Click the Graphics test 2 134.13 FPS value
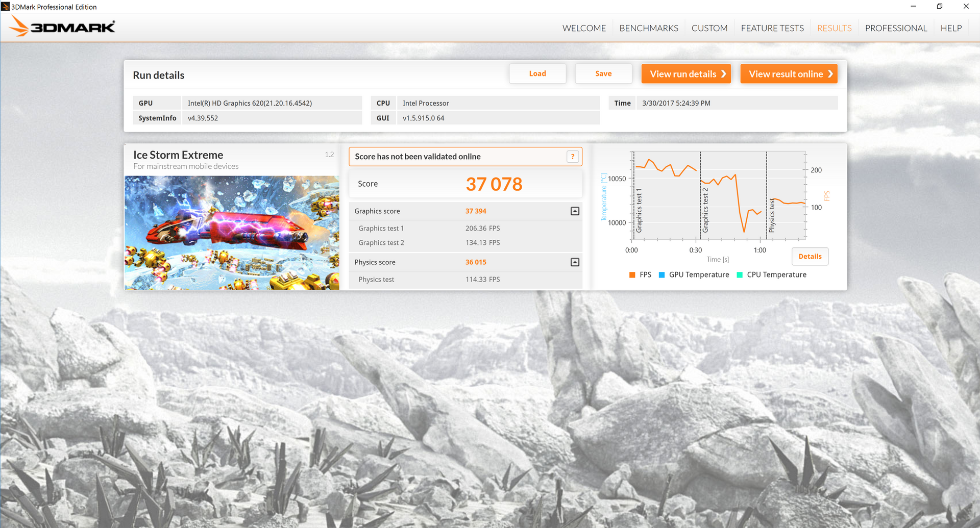The image size is (980, 528). 483,243
